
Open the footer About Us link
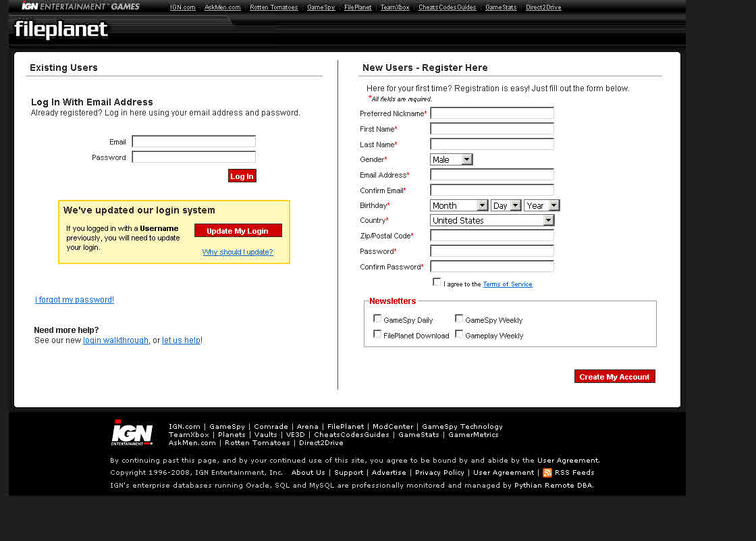coord(308,473)
